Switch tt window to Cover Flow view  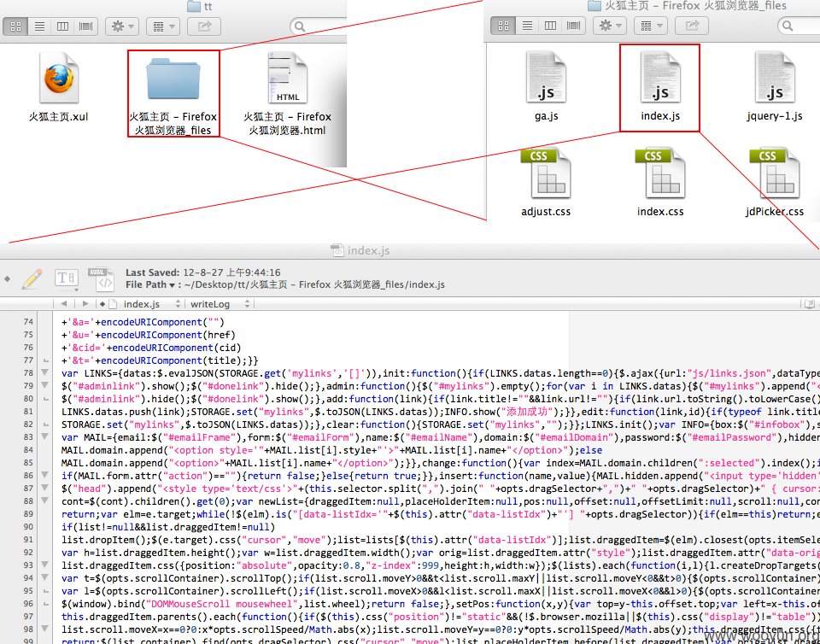(85, 26)
